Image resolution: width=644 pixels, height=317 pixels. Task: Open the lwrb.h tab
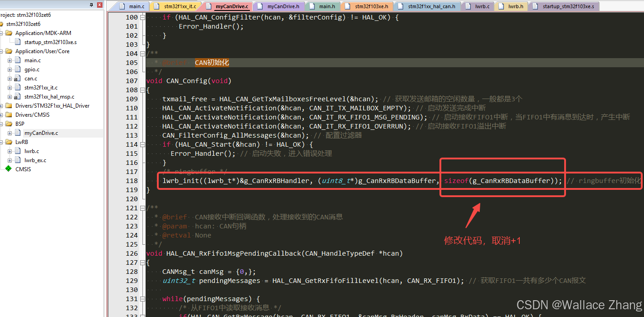coord(511,6)
